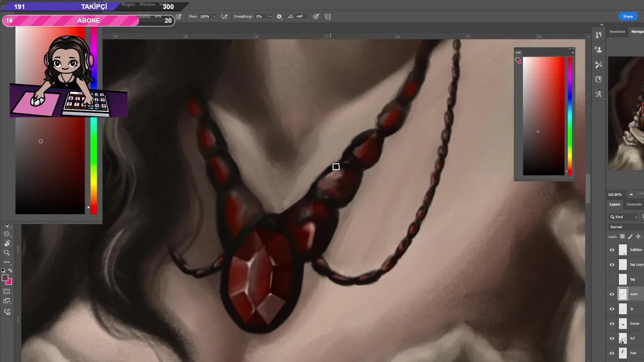Show the hidden tag layer
644x362 pixels.
612,279
